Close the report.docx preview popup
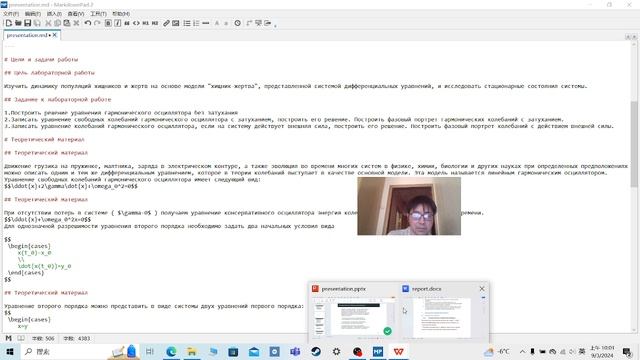The height and width of the screenshot is (360, 640). coord(482,289)
